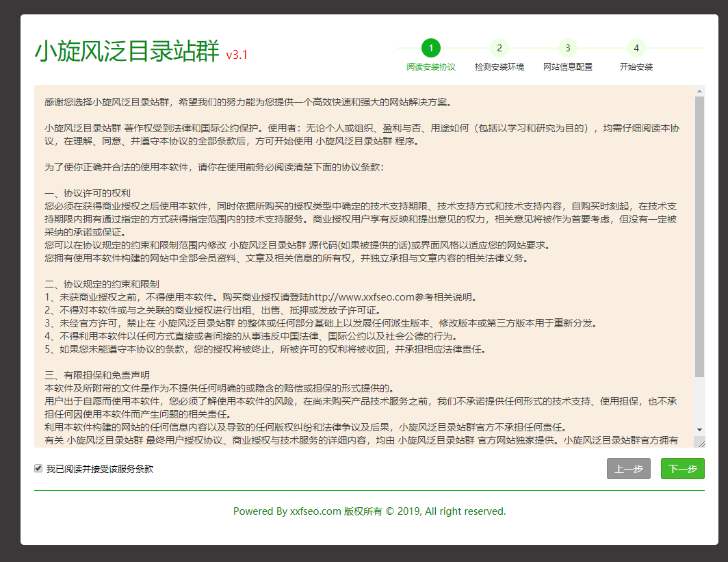Screen dimensions: 728x562
Task: Click the v3.1 version label
Action: coord(237,55)
